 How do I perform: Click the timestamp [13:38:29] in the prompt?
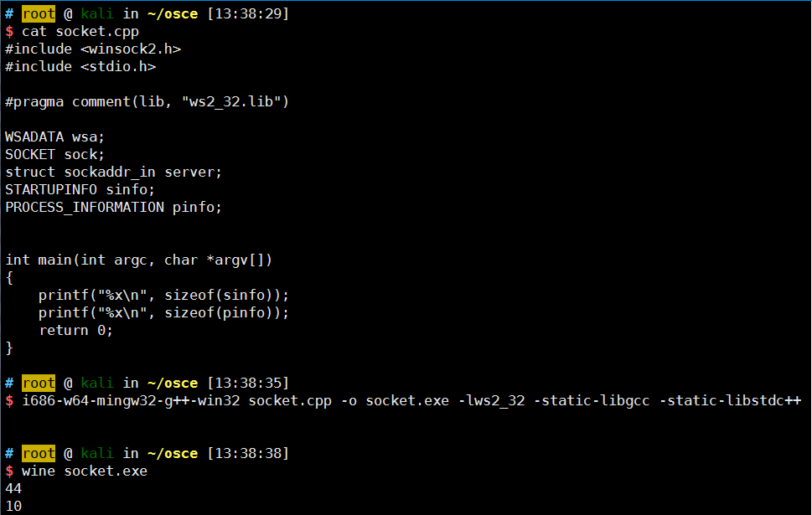pos(248,14)
